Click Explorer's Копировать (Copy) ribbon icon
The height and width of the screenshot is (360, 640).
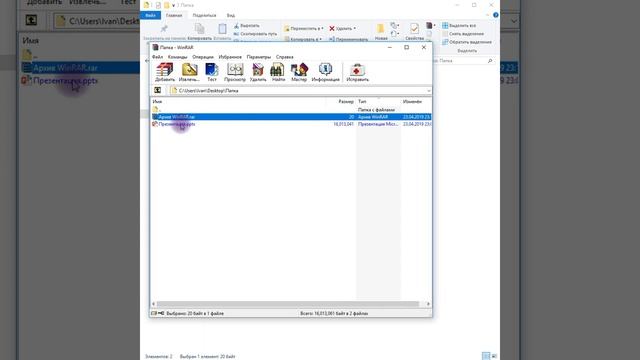pyautogui.click(x=200, y=29)
